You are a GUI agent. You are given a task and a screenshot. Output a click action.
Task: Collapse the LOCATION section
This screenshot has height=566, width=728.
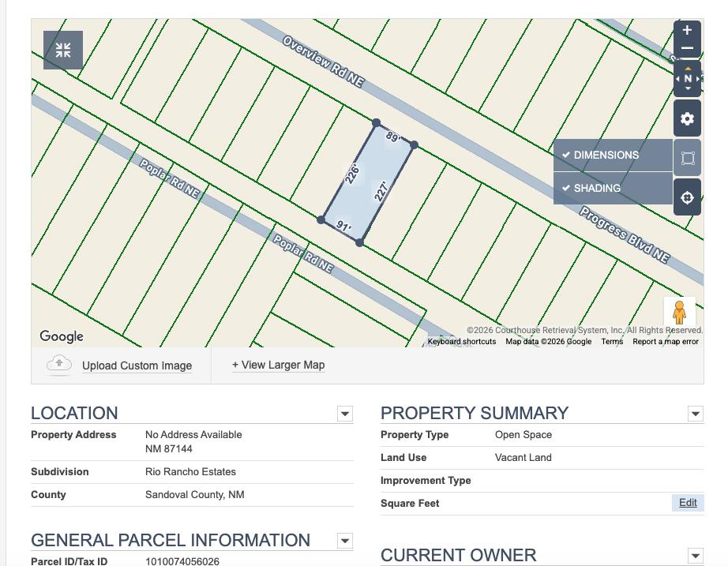point(345,413)
